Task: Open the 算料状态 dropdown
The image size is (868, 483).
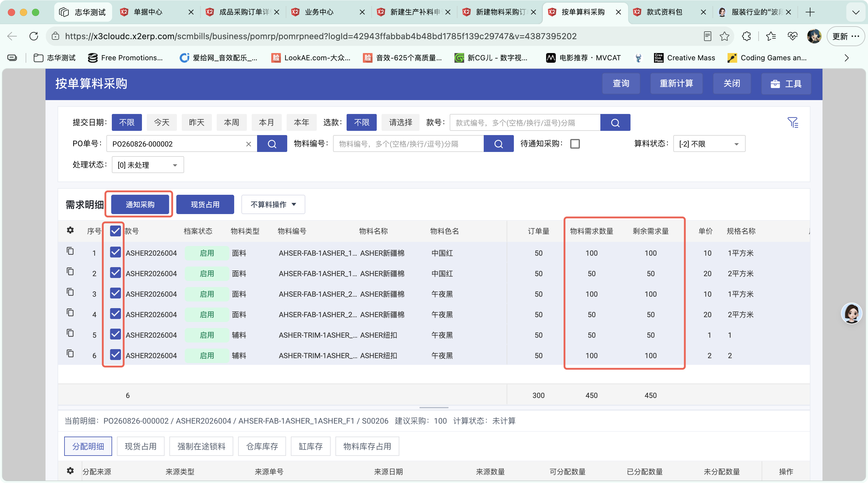Action: pyautogui.click(x=709, y=144)
